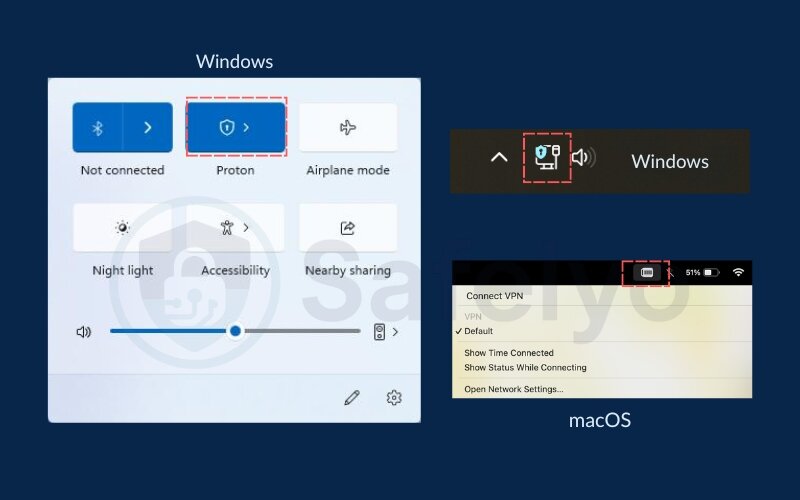
Task: Expand the Accessibility options chevron
Action: 246,228
